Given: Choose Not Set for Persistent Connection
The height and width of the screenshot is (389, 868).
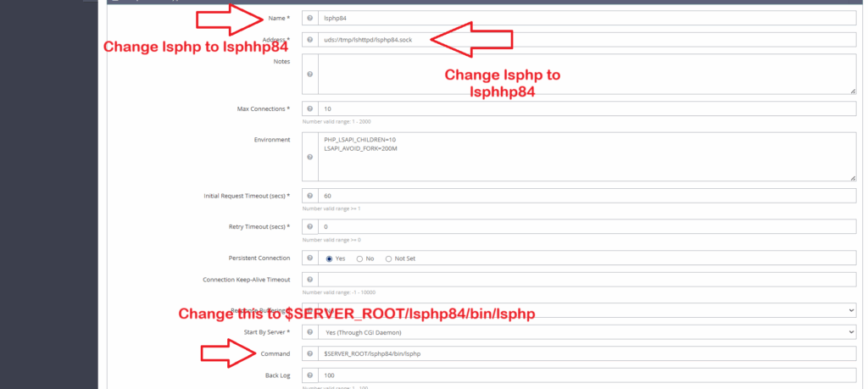Looking at the screenshot, I should 389,258.
